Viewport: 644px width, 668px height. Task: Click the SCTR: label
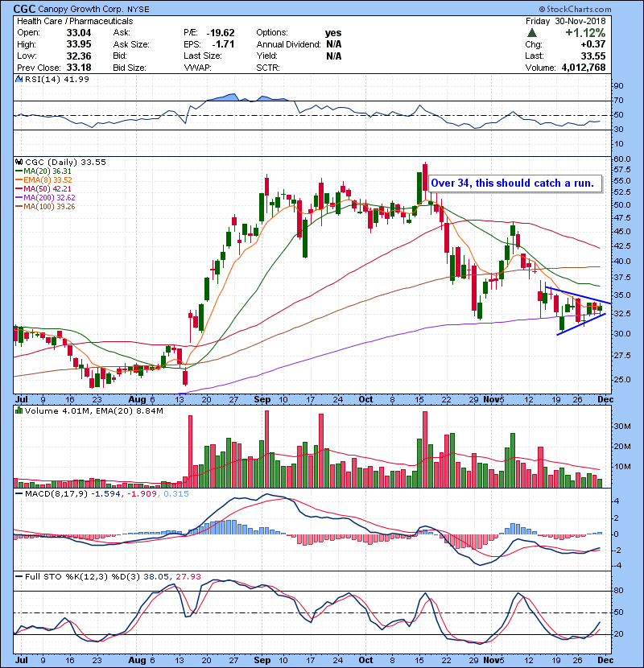coord(268,68)
